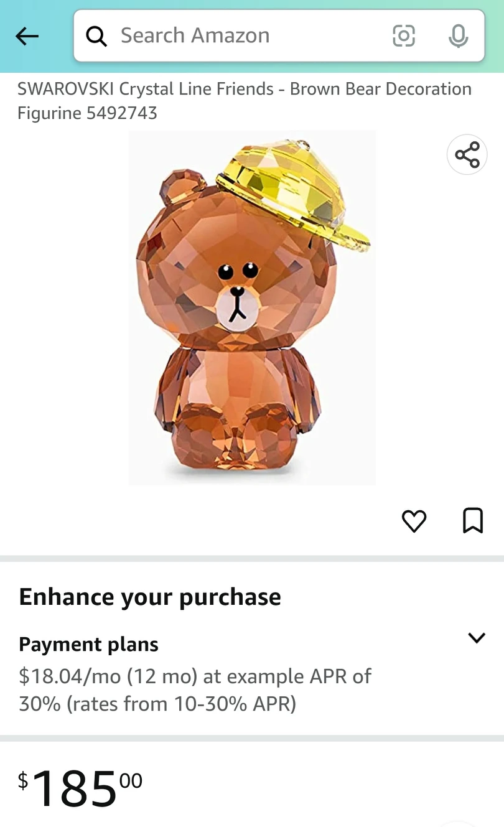Toggle the bookmark save icon
The height and width of the screenshot is (827, 504).
click(473, 521)
